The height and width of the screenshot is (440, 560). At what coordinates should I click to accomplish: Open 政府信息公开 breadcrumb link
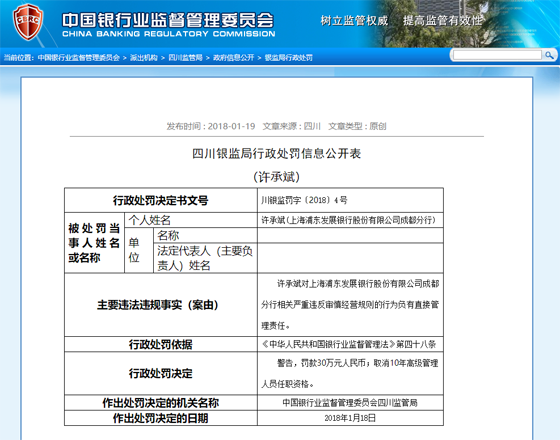click(x=234, y=58)
